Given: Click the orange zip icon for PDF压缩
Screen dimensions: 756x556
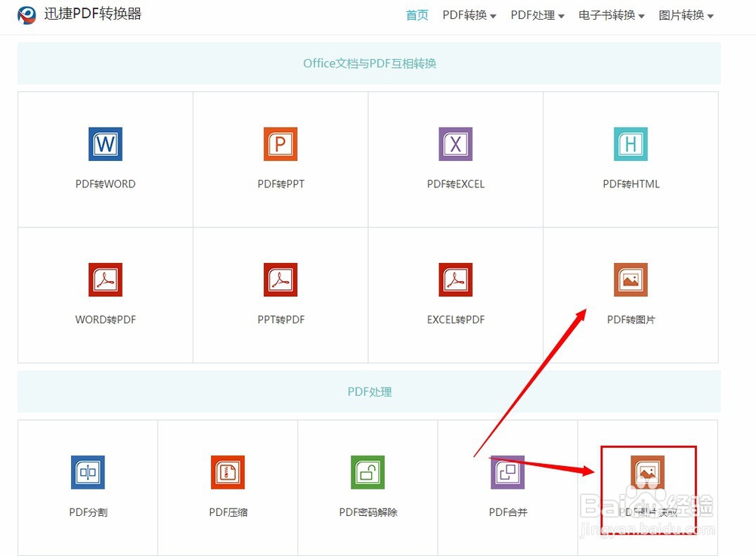Looking at the screenshot, I should click(228, 472).
